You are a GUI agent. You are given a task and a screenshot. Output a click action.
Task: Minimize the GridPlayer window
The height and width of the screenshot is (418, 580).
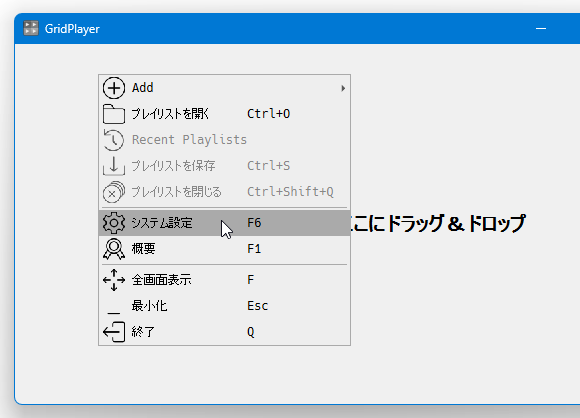click(x=541, y=28)
